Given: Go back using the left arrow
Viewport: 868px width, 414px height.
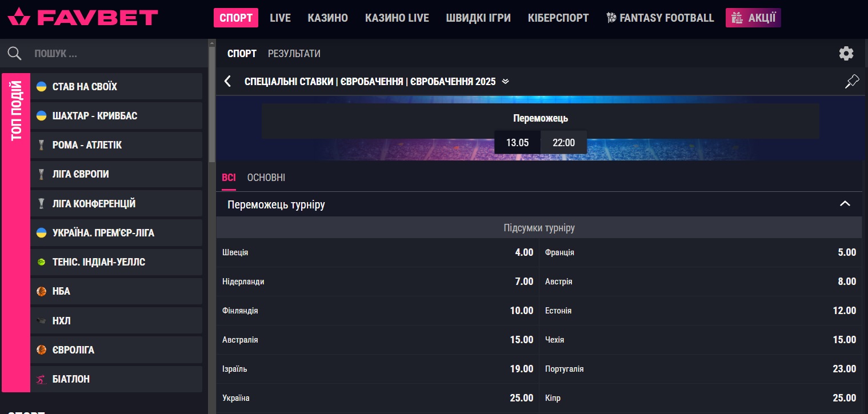Looking at the screenshot, I should tap(227, 81).
